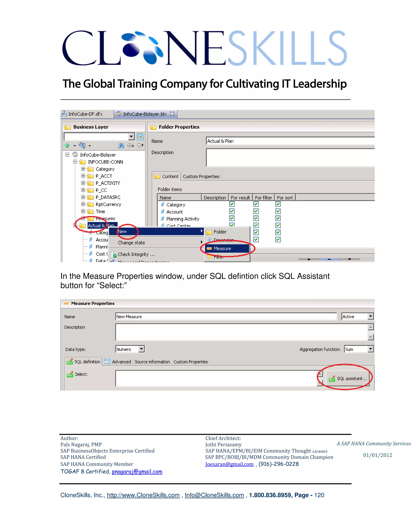Click the For result column header
The width and height of the screenshot is (411, 532).
(x=240, y=198)
